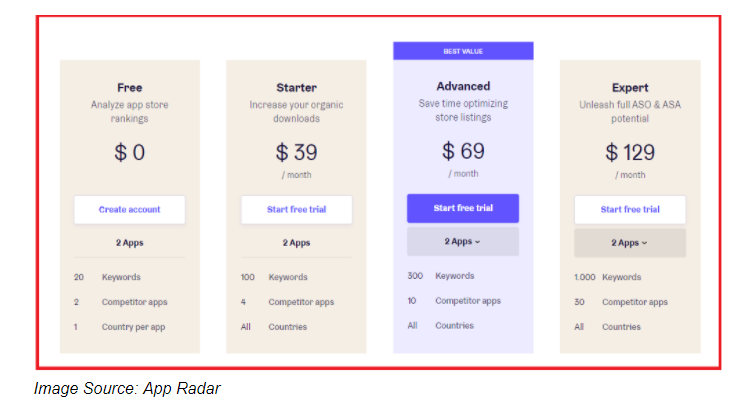
Task: Click the chevron in Advanced apps selector
Action: tap(478, 242)
